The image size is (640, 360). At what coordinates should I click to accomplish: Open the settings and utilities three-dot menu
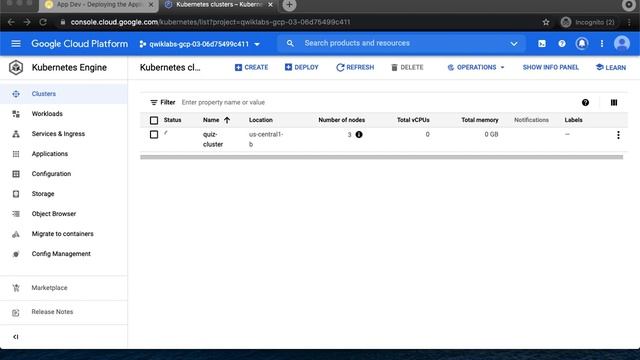click(602, 44)
